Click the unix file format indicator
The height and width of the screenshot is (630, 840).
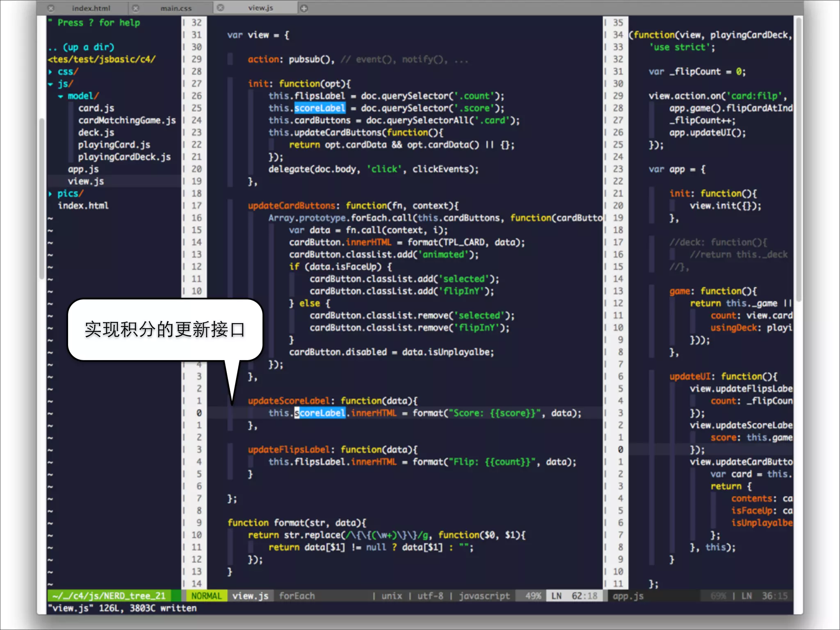pos(392,596)
